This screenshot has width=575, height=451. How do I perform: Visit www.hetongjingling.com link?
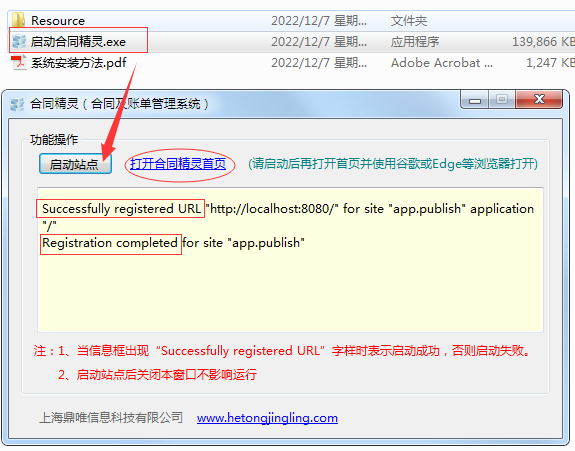tap(267, 418)
